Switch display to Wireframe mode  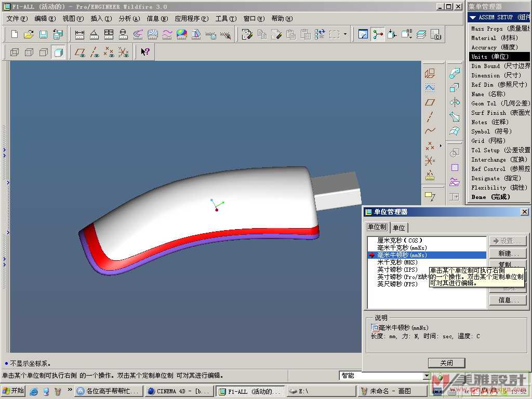pos(15,52)
